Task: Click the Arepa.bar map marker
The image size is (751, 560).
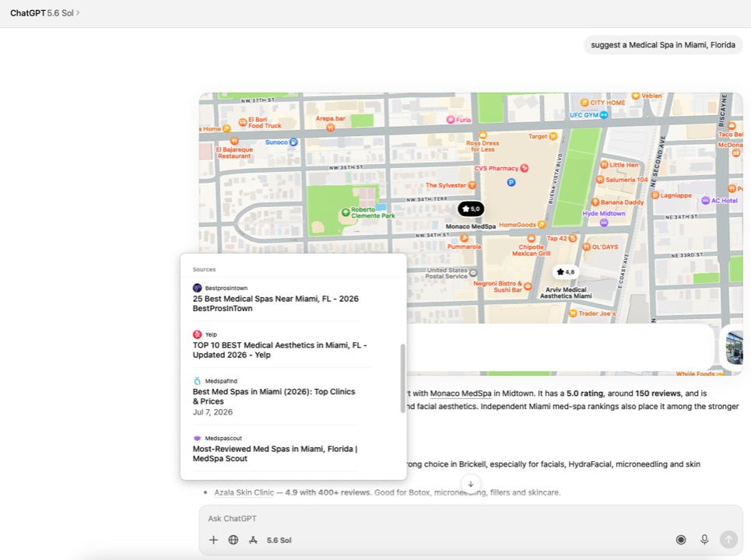Action: (330, 128)
